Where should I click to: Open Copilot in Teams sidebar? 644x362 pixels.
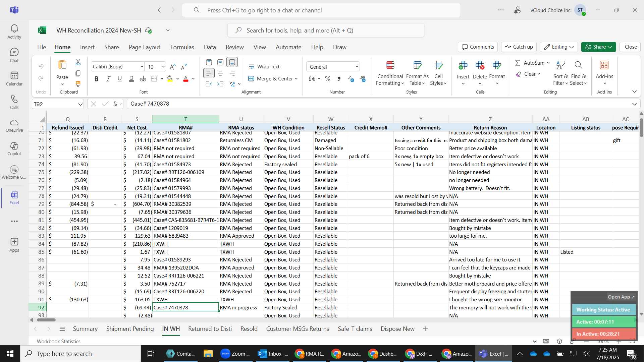coord(14,149)
